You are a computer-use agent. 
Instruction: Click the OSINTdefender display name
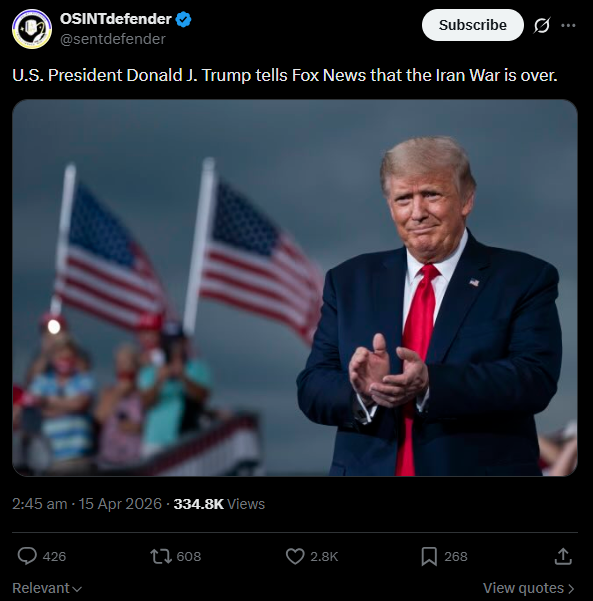point(115,19)
